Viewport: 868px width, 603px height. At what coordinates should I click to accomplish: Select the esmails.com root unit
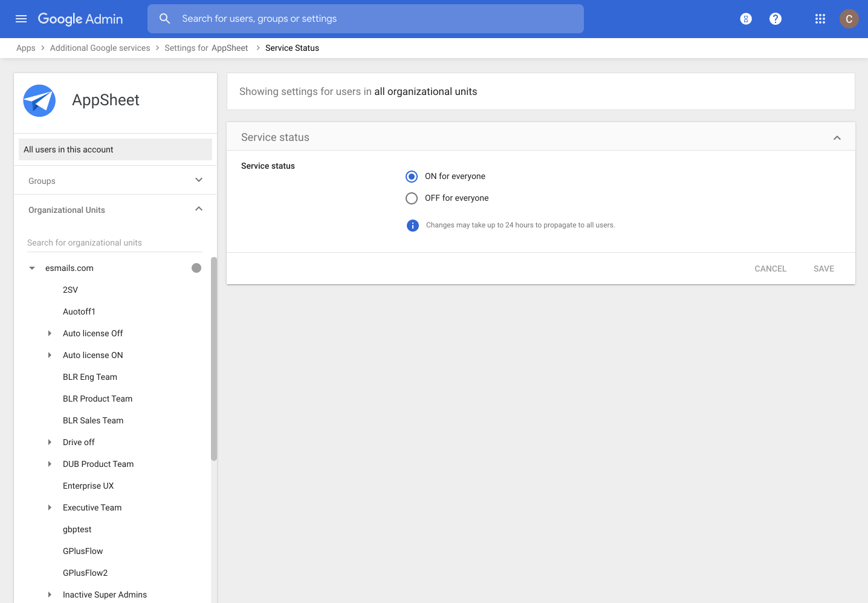(x=70, y=268)
